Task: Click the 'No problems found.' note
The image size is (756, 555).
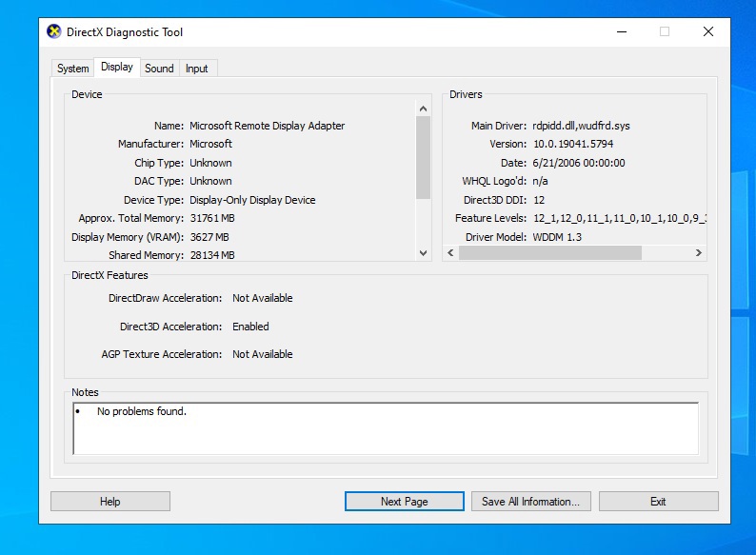Action: coord(142,411)
